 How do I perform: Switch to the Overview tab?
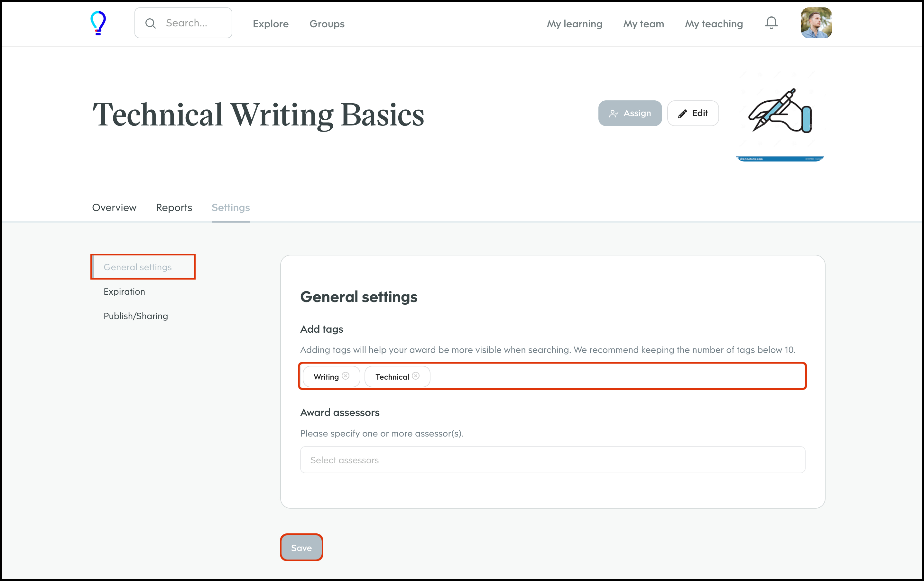pos(114,207)
